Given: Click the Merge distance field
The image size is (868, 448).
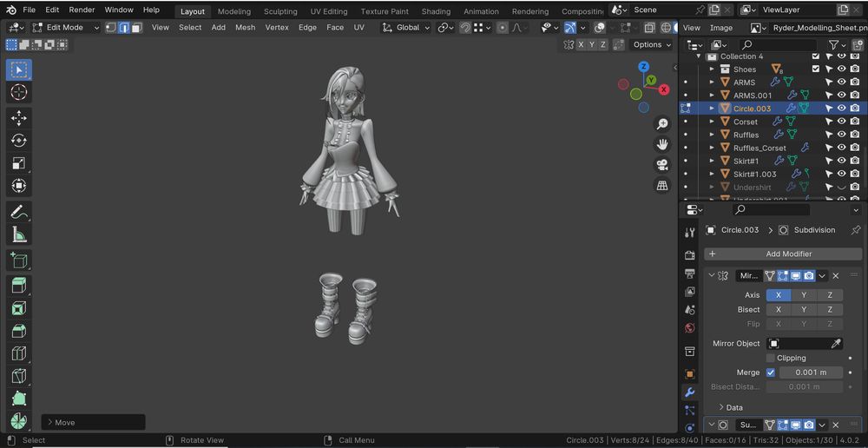Looking at the screenshot, I should tap(811, 372).
